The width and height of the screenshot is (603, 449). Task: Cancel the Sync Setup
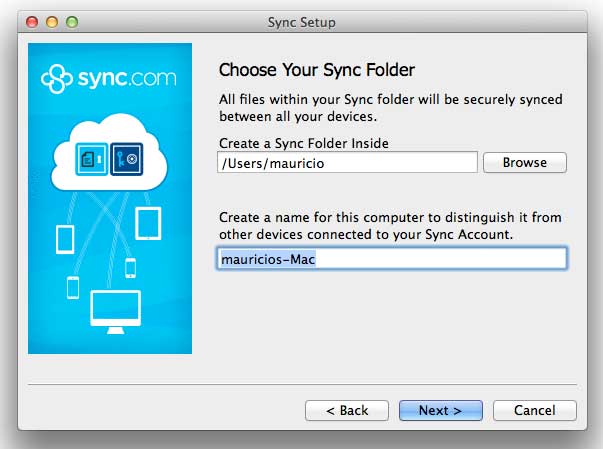535,411
